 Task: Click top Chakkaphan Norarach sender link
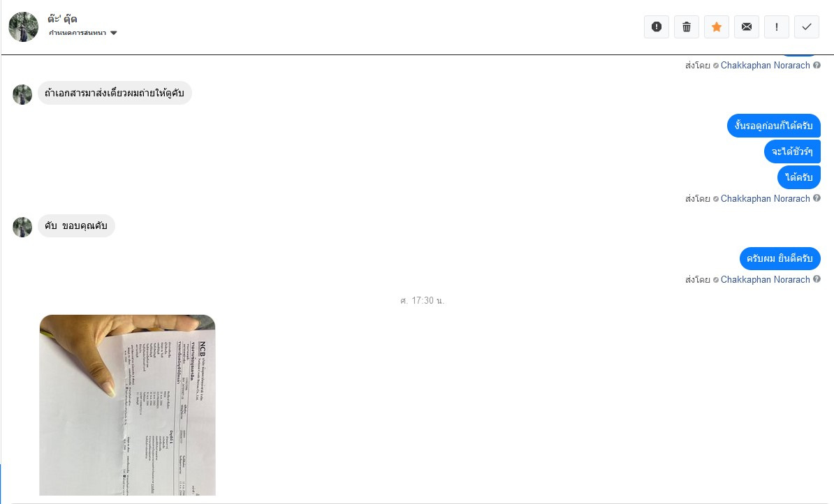(x=765, y=66)
